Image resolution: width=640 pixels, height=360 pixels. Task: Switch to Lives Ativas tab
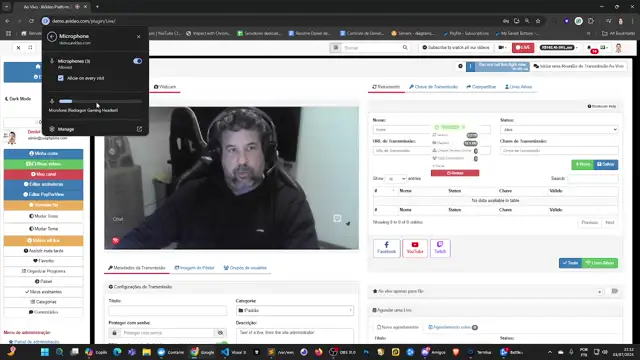(518, 87)
